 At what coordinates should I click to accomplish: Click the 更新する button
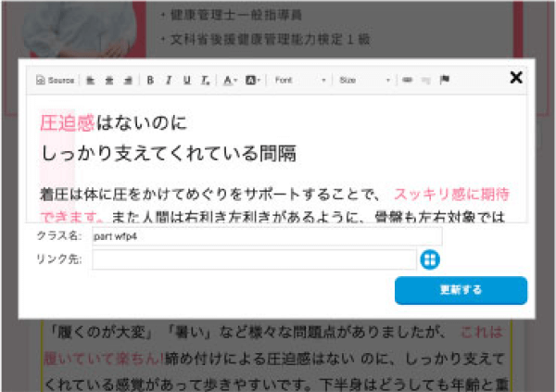click(x=461, y=290)
